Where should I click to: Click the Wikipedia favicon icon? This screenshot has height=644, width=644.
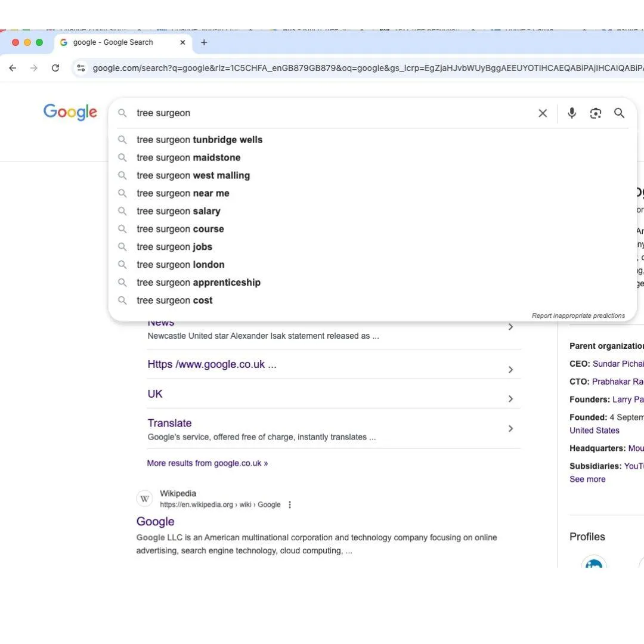pos(144,499)
